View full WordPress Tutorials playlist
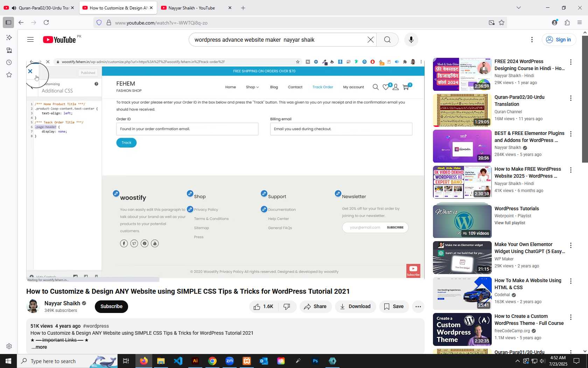The width and height of the screenshot is (588, 368). [x=510, y=223]
